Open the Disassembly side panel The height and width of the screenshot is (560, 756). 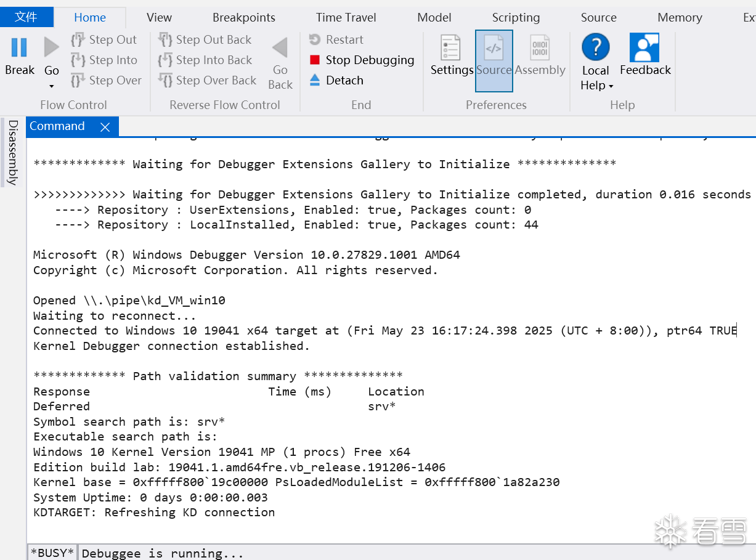tap(12, 153)
